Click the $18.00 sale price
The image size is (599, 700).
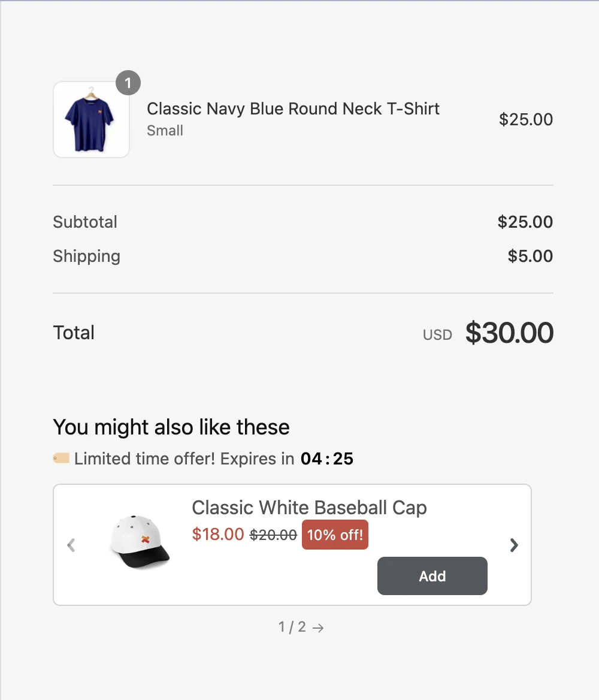click(218, 534)
